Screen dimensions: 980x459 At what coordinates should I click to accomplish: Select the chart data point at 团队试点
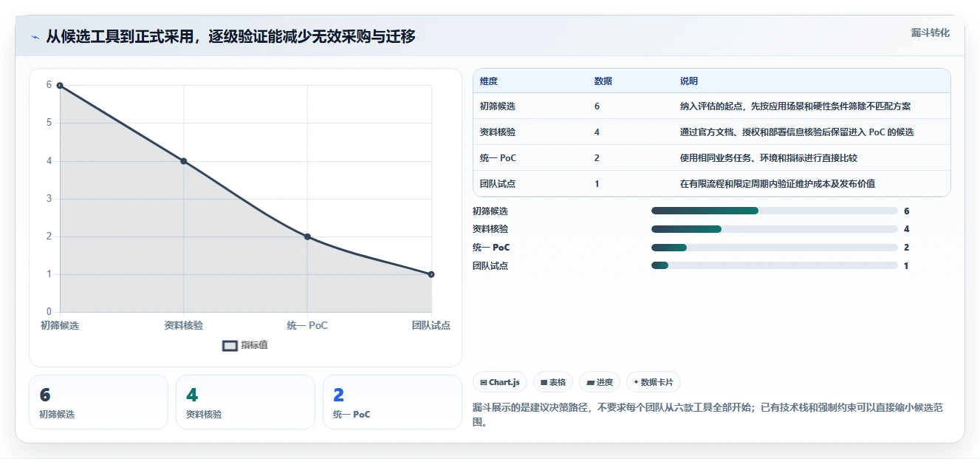point(431,274)
